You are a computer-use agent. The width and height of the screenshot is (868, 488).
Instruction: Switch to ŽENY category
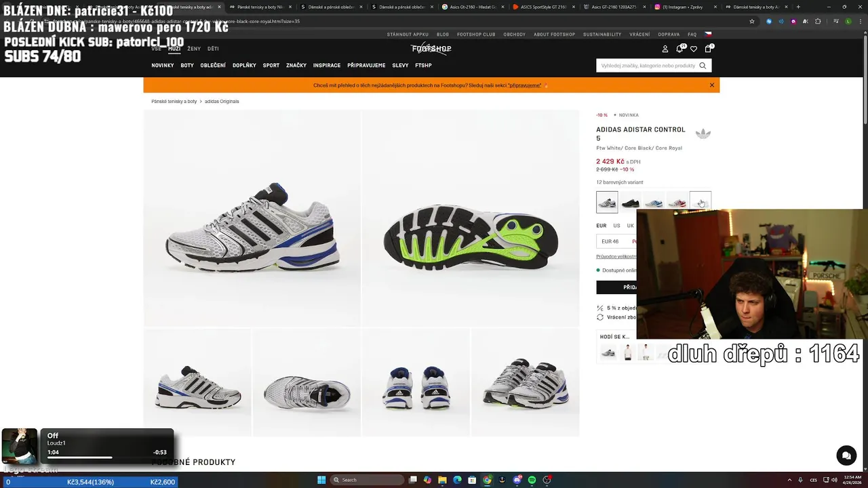click(x=194, y=49)
